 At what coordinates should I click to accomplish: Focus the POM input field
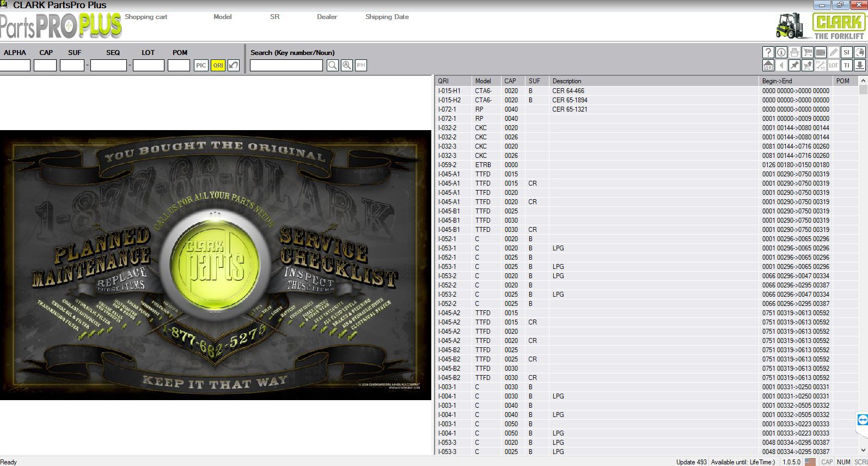click(x=179, y=65)
